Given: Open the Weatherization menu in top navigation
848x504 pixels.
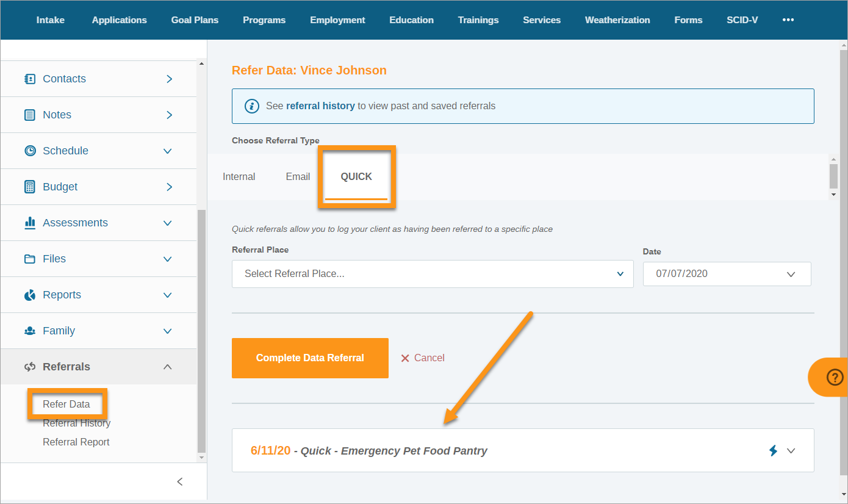Looking at the screenshot, I should pos(617,20).
